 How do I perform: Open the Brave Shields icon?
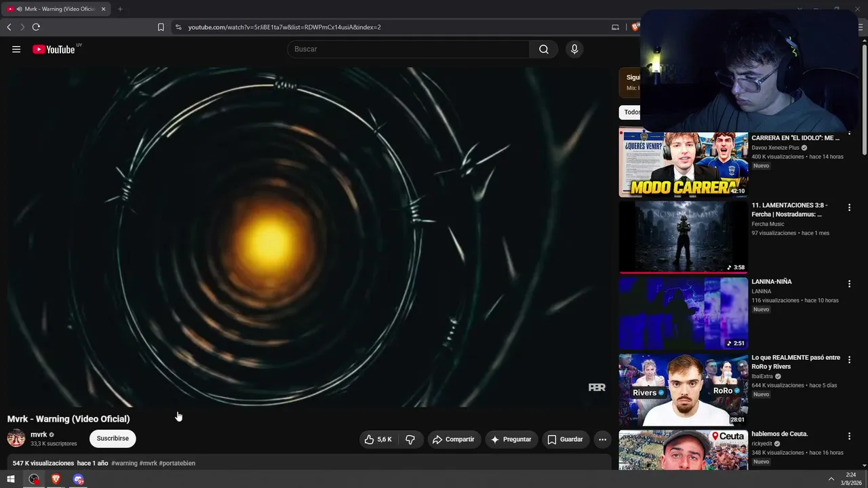coord(635,27)
